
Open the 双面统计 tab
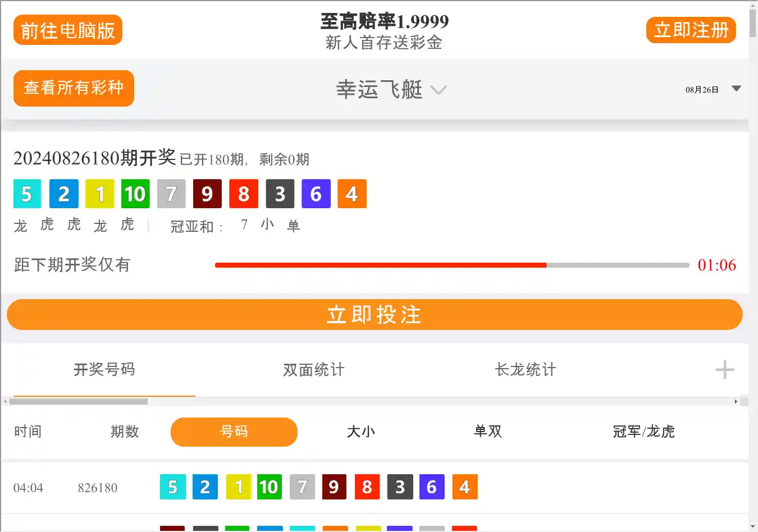tap(313, 370)
